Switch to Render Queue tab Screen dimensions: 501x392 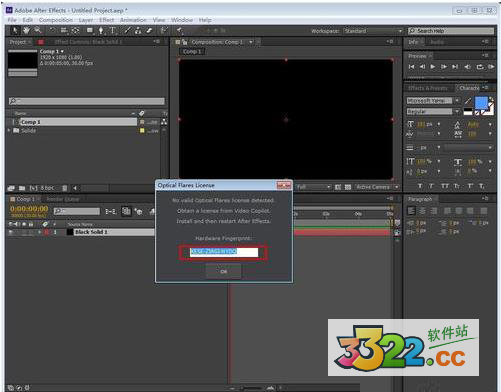pyautogui.click(x=63, y=199)
